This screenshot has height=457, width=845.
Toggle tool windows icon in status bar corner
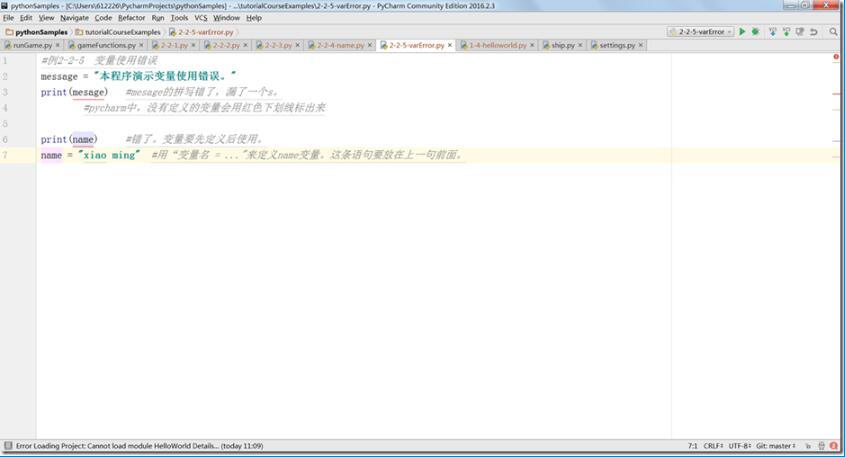[x=8, y=446]
